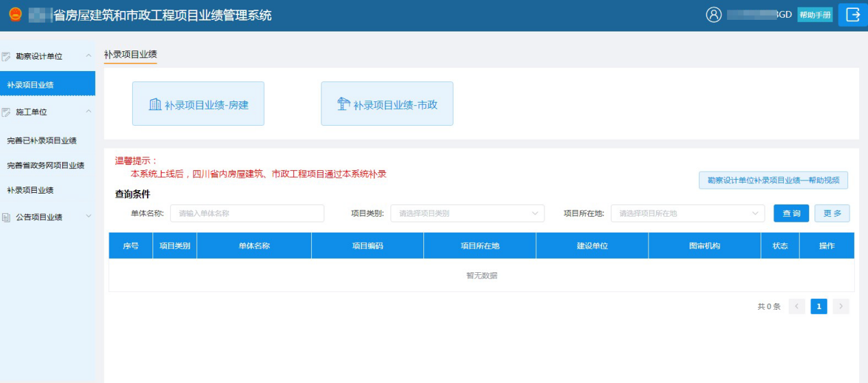Open the 帮助手册 help manual

click(815, 15)
